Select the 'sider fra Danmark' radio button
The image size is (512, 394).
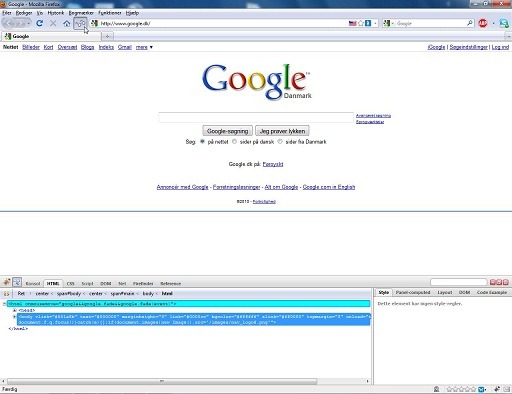click(280, 141)
